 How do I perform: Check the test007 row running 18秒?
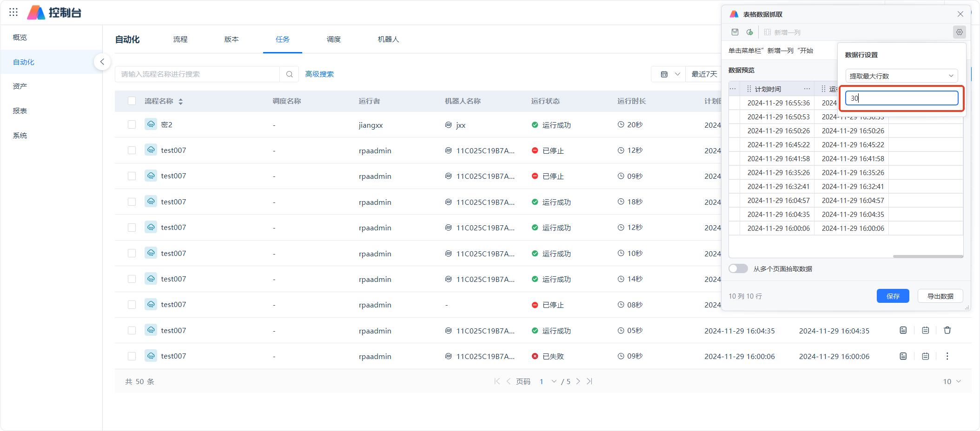(x=132, y=202)
